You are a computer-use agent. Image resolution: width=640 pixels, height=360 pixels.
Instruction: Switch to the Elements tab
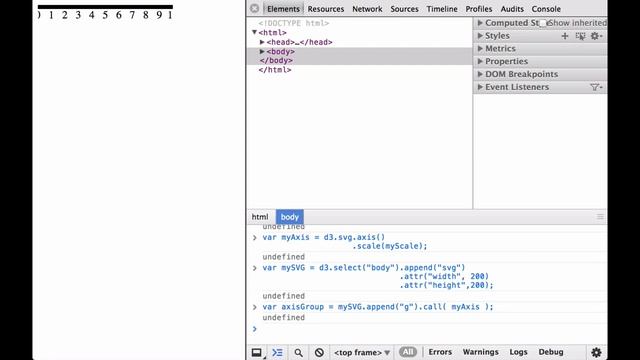(283, 9)
